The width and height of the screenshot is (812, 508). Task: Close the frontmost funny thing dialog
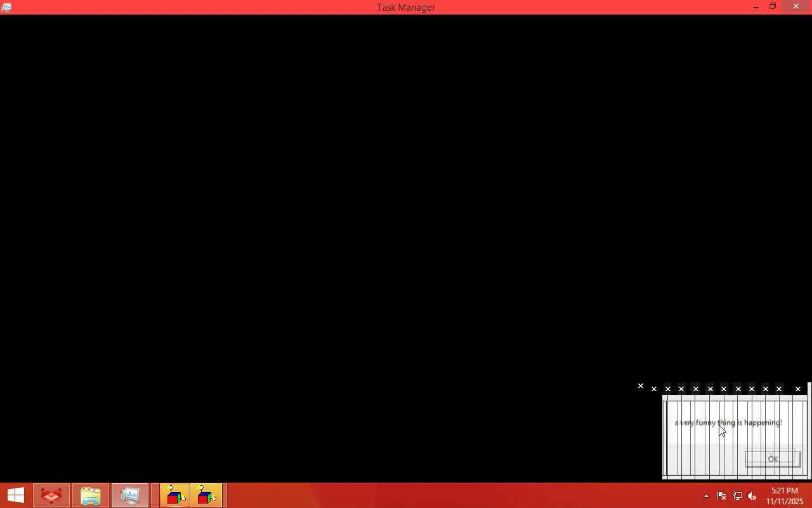[x=798, y=389]
